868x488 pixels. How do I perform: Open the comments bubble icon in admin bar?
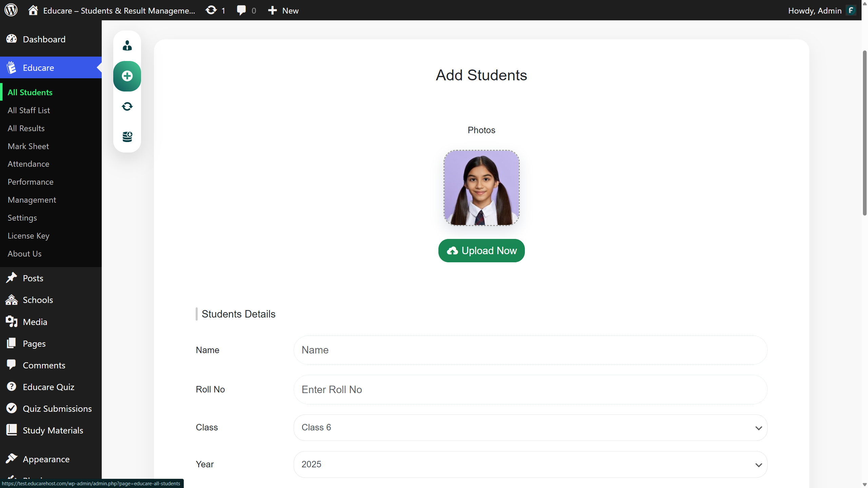[x=241, y=10]
